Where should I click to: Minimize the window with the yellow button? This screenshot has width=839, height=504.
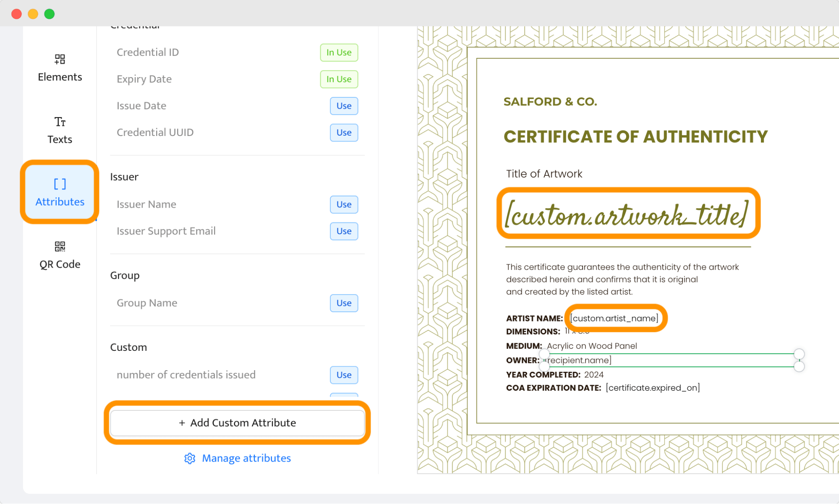pyautogui.click(x=32, y=13)
